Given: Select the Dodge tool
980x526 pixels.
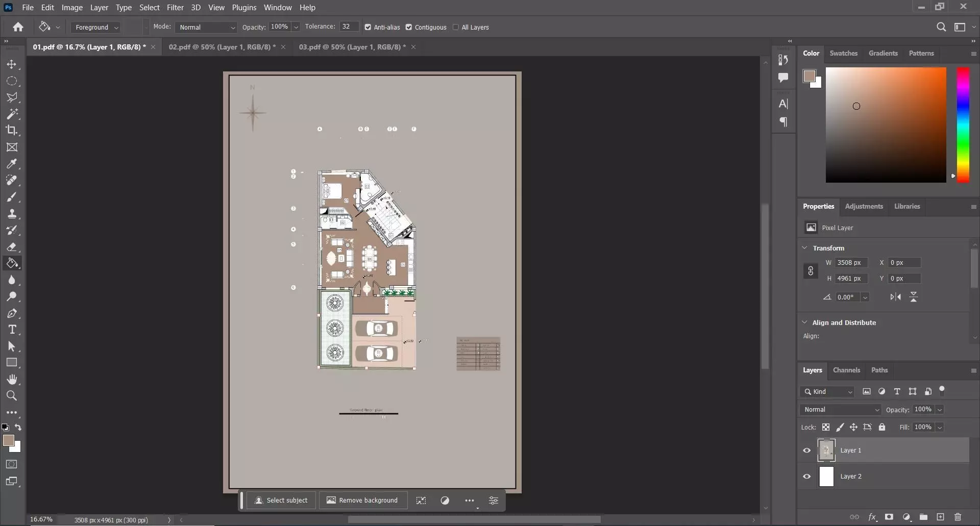Looking at the screenshot, I should click(x=12, y=296).
